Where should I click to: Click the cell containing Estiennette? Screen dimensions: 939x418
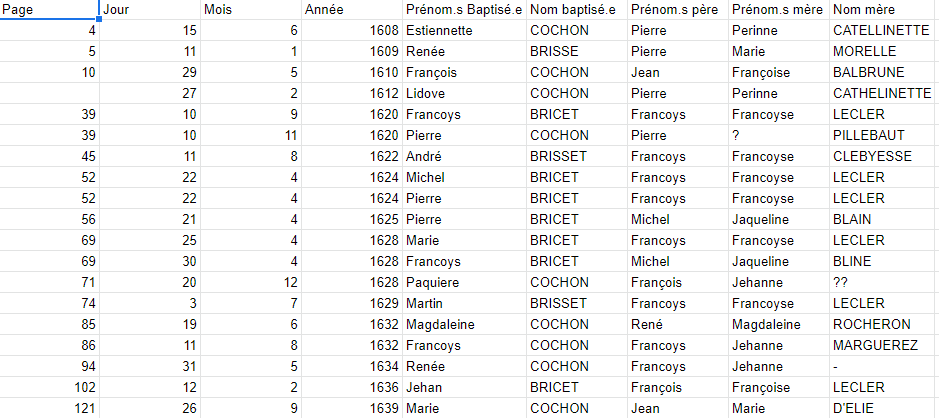pyautogui.click(x=463, y=30)
